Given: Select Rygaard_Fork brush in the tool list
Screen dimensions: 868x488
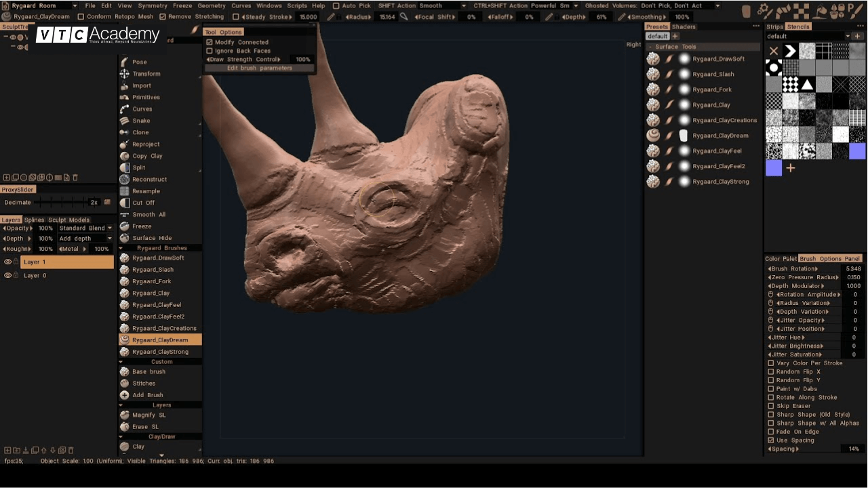Looking at the screenshot, I should pos(151,281).
